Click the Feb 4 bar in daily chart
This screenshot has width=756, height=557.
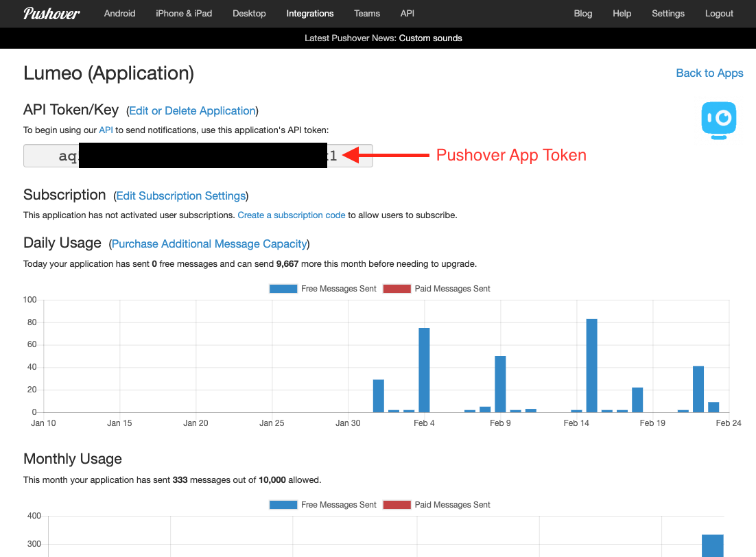tap(424, 370)
